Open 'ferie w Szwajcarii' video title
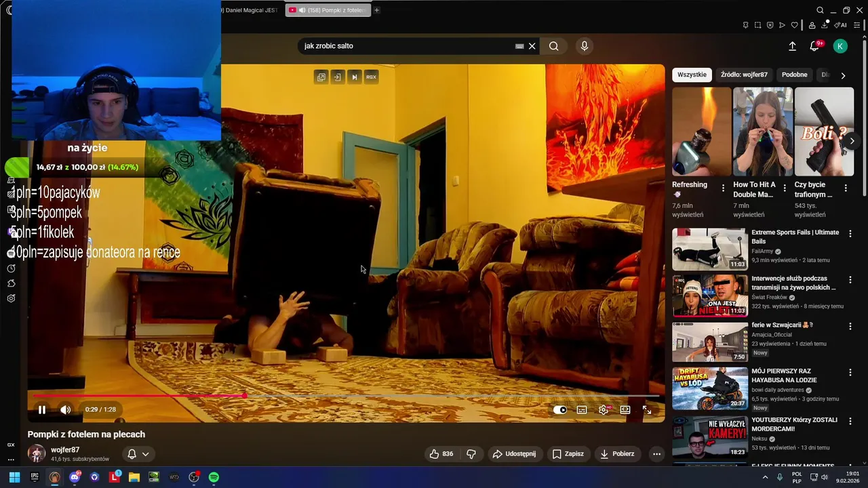 782,325
